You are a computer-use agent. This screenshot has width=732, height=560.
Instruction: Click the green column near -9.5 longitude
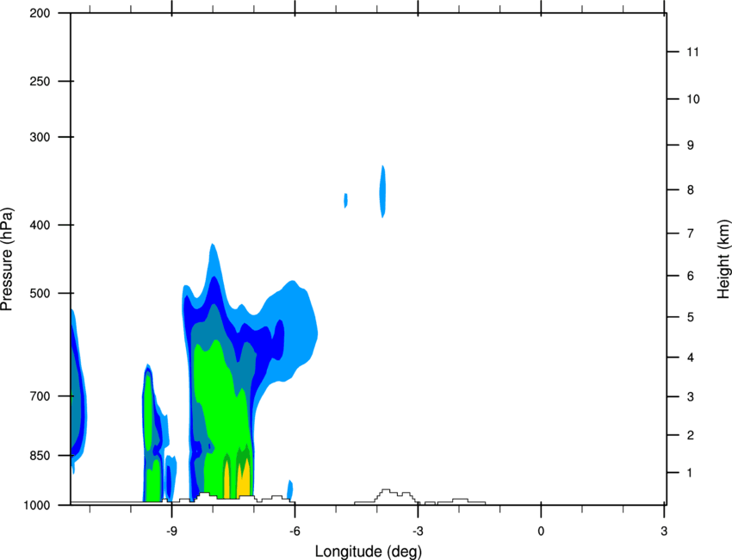[148, 411]
